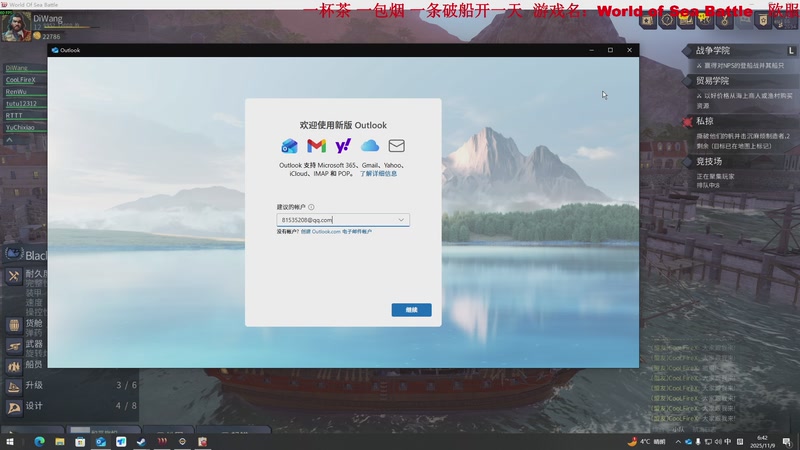
Task: Click the info icon next to 建议的帐户
Action: (x=311, y=207)
